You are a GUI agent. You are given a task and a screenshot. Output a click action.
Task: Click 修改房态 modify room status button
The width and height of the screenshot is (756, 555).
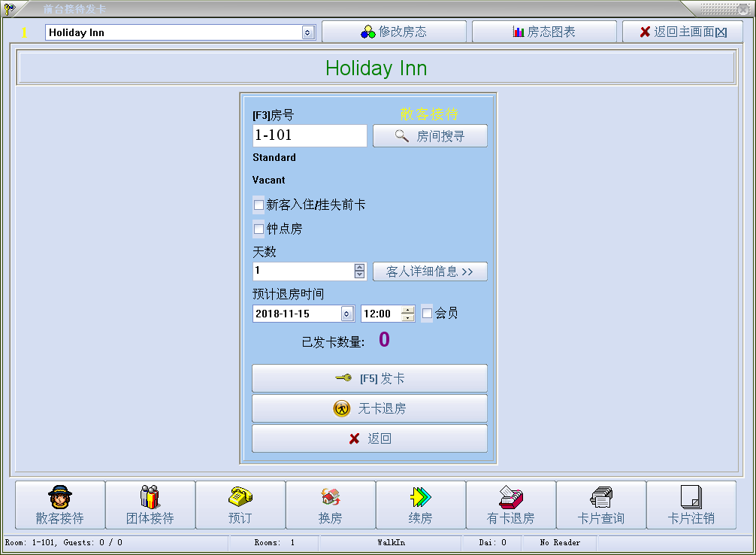tap(394, 32)
